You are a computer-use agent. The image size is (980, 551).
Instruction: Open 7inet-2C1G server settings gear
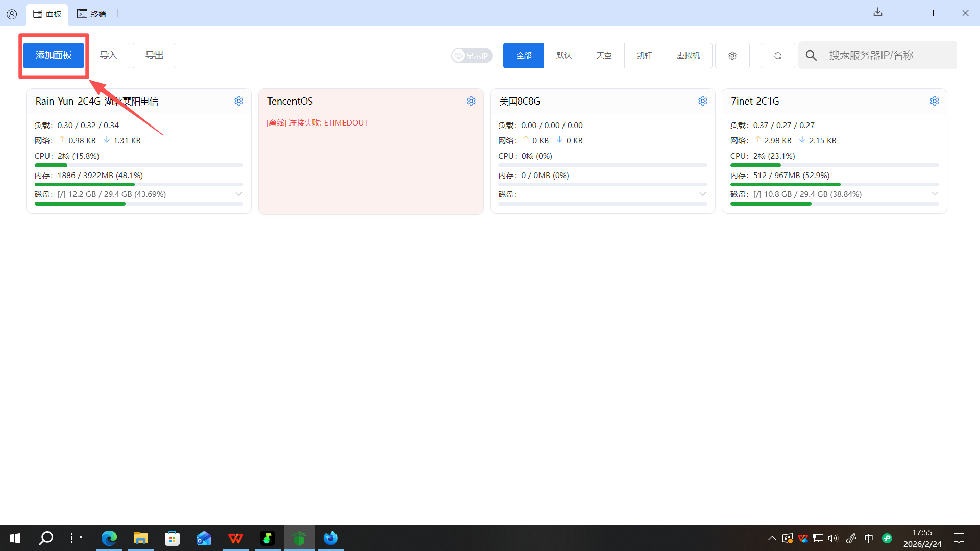[x=934, y=101]
